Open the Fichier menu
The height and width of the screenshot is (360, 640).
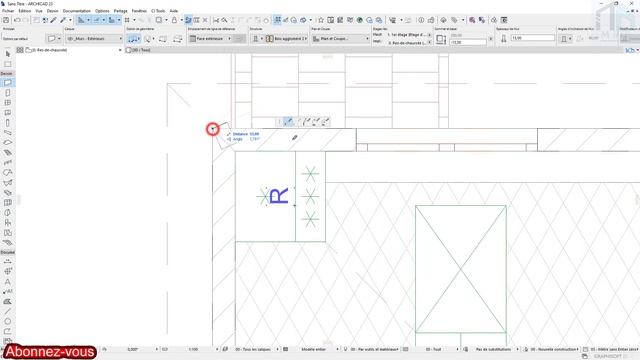[x=8, y=11]
